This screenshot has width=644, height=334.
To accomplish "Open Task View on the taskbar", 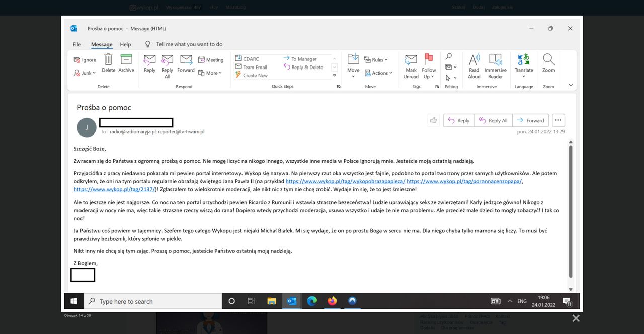I will 251,301.
